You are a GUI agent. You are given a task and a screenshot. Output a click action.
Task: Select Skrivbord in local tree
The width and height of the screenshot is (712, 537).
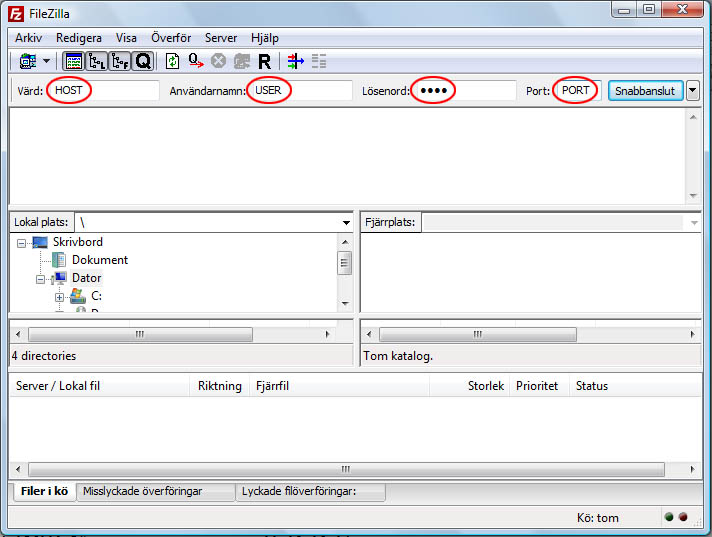pyautogui.click(x=78, y=242)
